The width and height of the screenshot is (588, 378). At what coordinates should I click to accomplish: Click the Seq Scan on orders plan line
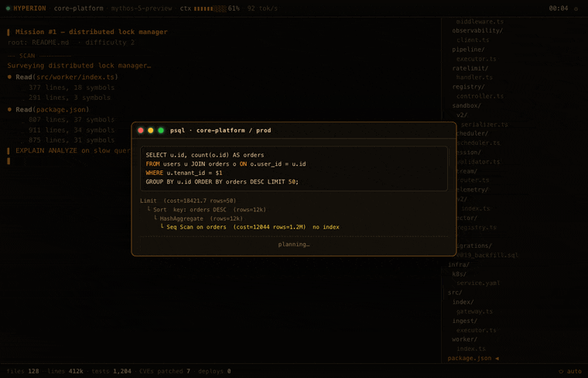click(x=253, y=227)
